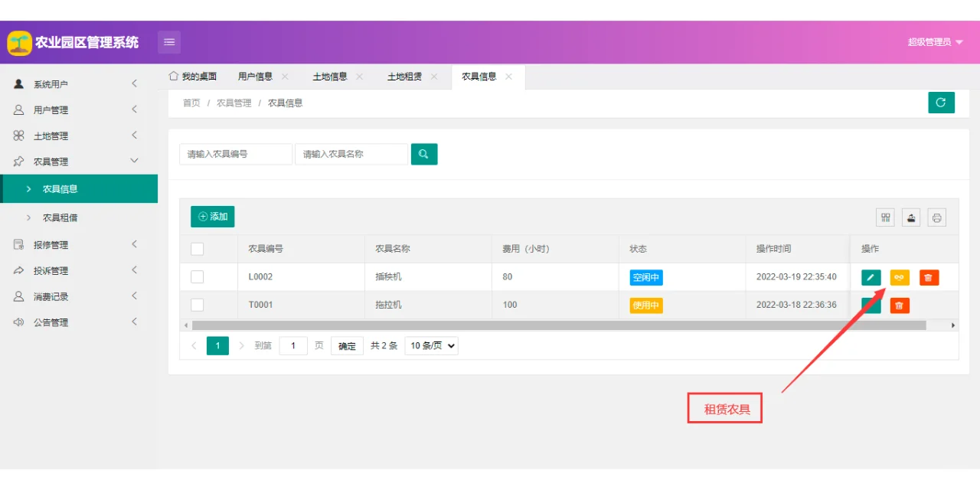Expand the 公告管理 sidebar menu

[79, 322]
